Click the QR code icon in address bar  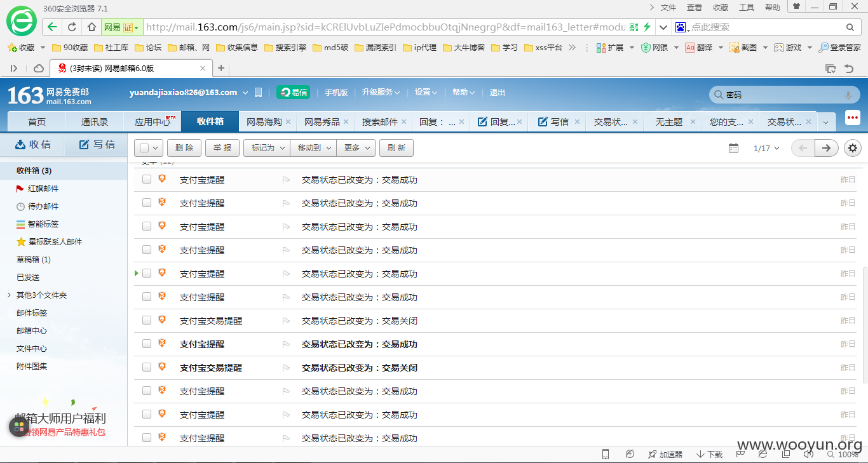[634, 27]
